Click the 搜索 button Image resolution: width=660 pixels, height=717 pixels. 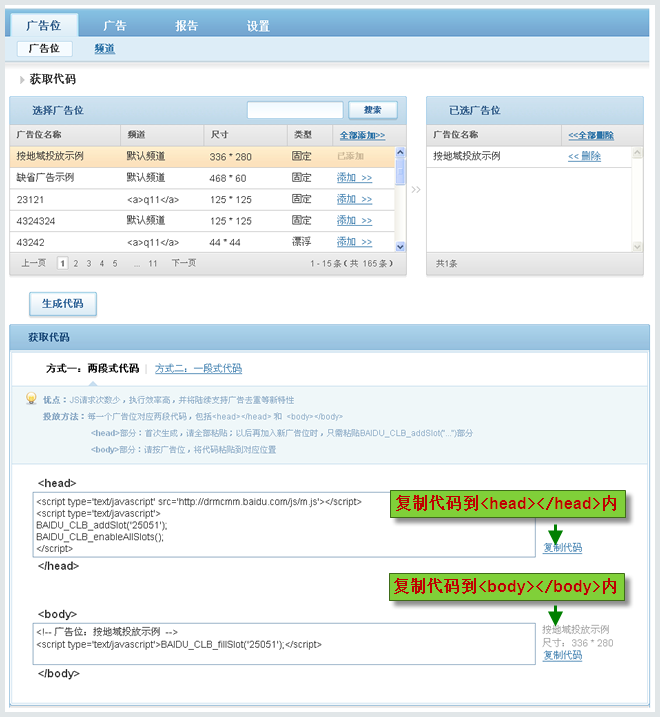(373, 110)
